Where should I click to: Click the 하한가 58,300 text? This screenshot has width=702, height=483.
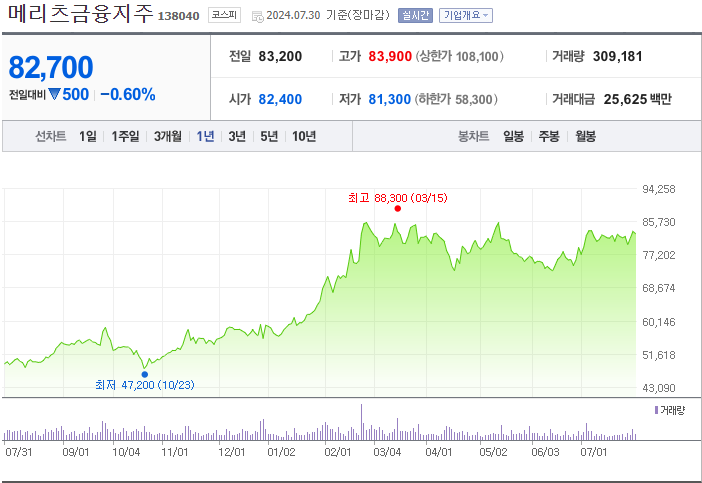click(x=456, y=99)
